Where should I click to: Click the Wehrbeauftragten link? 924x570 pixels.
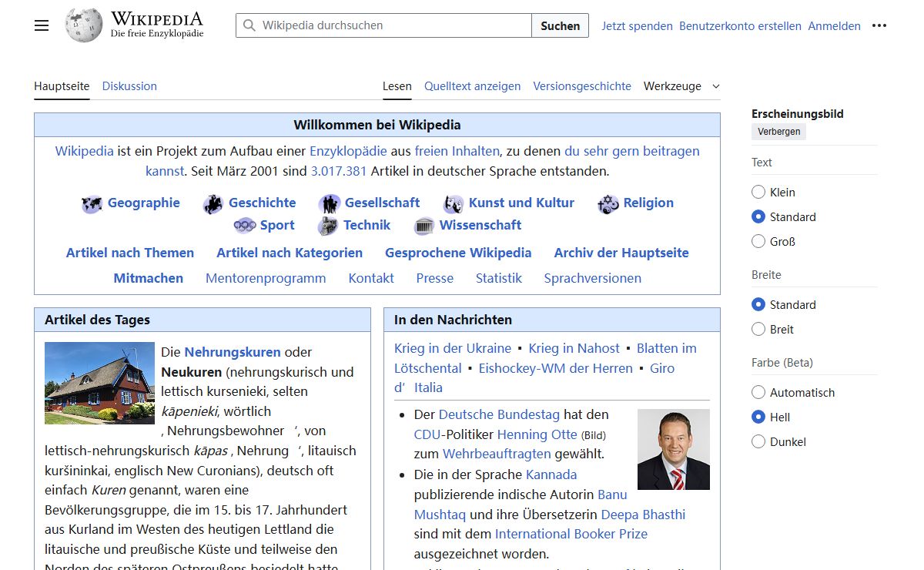point(497,454)
